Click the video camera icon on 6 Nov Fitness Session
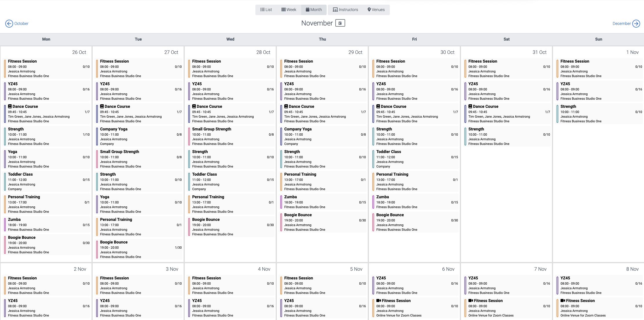This screenshot has width=644, height=320. 378,301
